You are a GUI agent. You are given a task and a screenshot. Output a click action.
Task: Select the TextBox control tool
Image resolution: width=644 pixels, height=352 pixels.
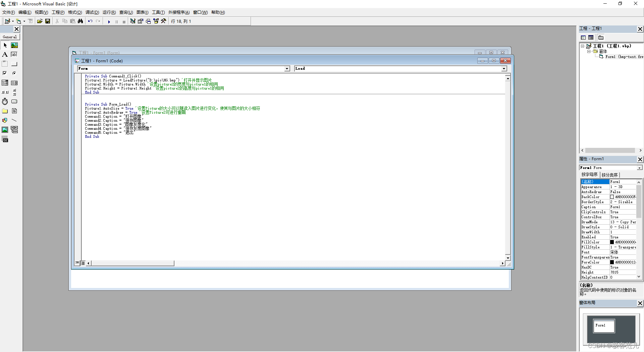click(x=14, y=55)
